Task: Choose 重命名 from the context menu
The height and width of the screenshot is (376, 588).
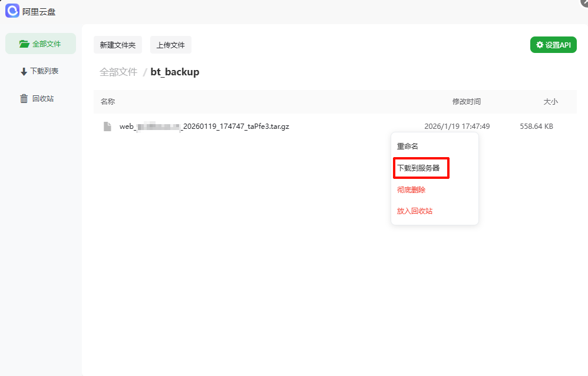Action: pyautogui.click(x=408, y=147)
